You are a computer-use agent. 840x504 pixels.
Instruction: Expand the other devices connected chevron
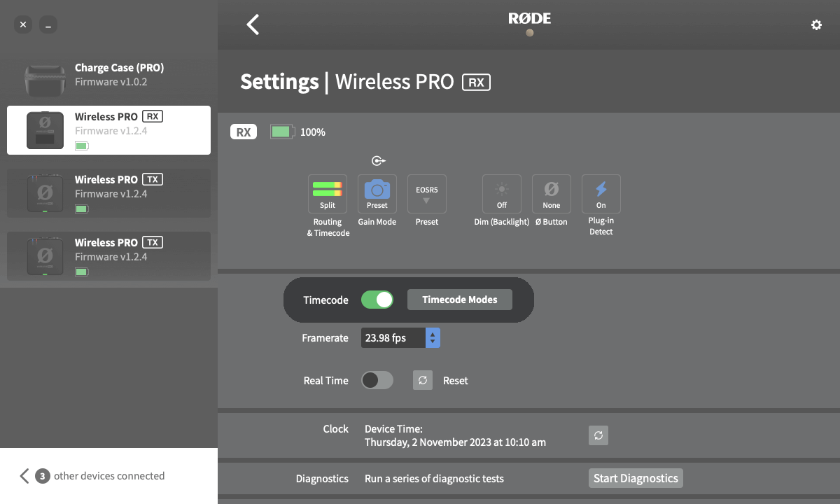[x=24, y=475]
